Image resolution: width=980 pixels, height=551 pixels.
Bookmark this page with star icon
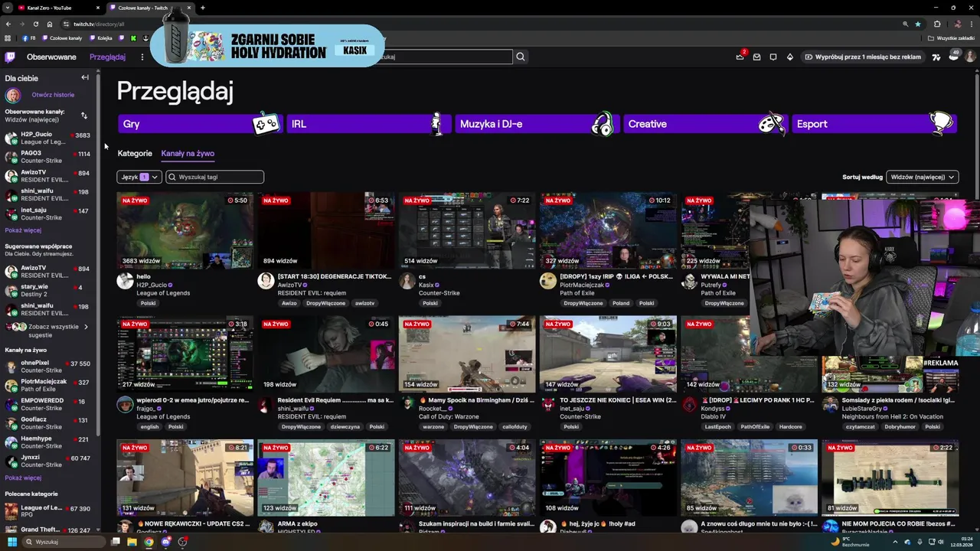pyautogui.click(x=918, y=24)
